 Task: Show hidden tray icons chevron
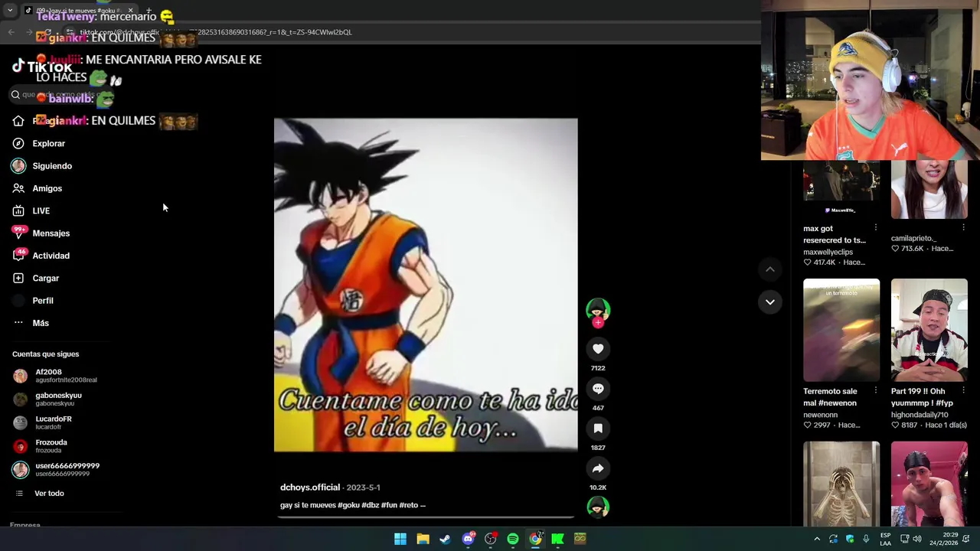click(817, 539)
